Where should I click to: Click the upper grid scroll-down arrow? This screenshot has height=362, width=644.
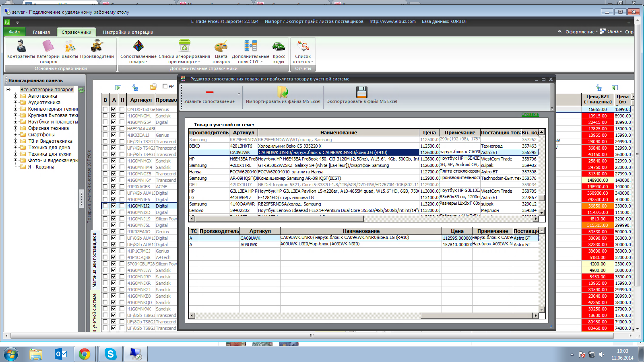tap(542, 213)
